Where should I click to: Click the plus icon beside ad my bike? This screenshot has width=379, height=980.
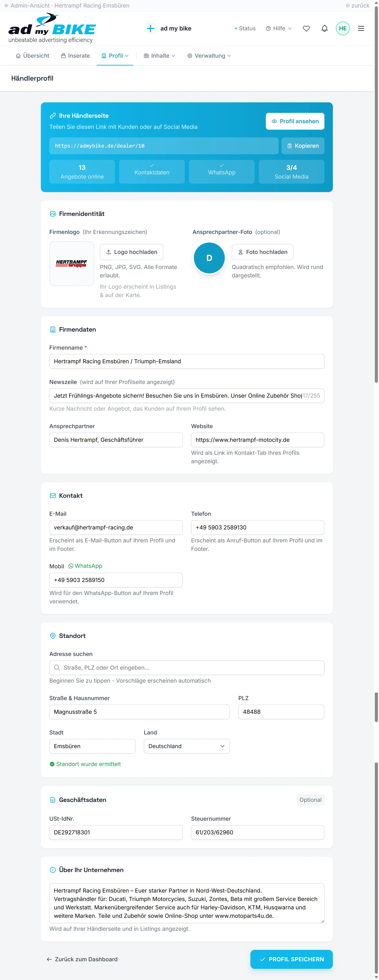click(150, 28)
